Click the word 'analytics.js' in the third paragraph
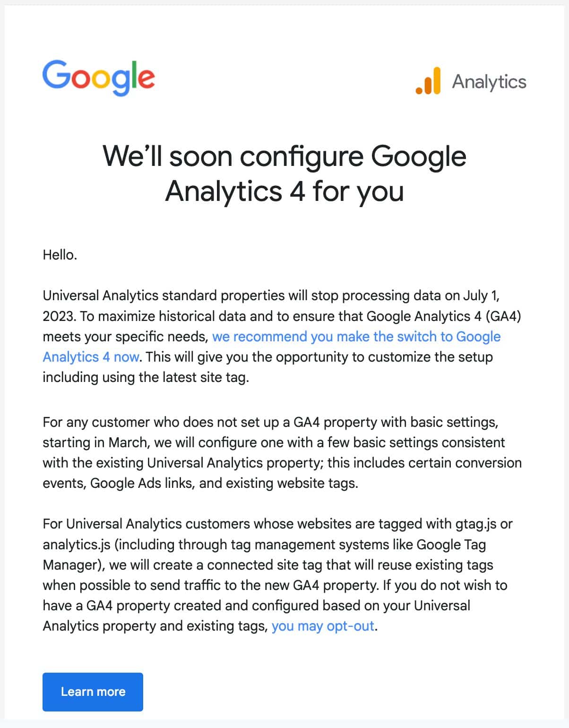 pyautogui.click(x=76, y=544)
